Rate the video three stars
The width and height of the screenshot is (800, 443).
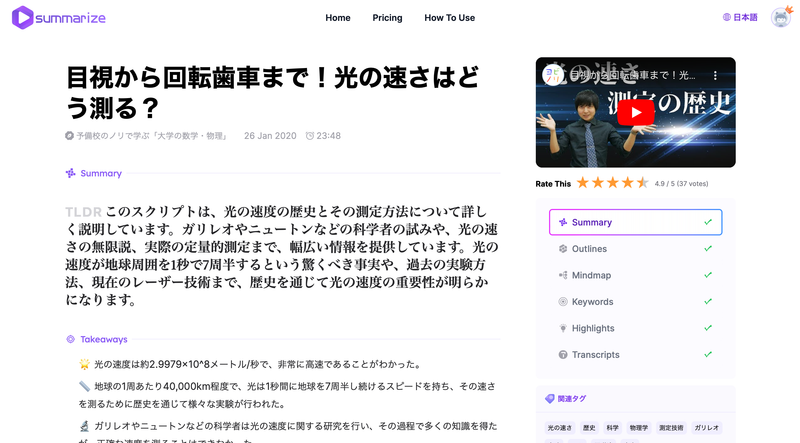point(613,183)
